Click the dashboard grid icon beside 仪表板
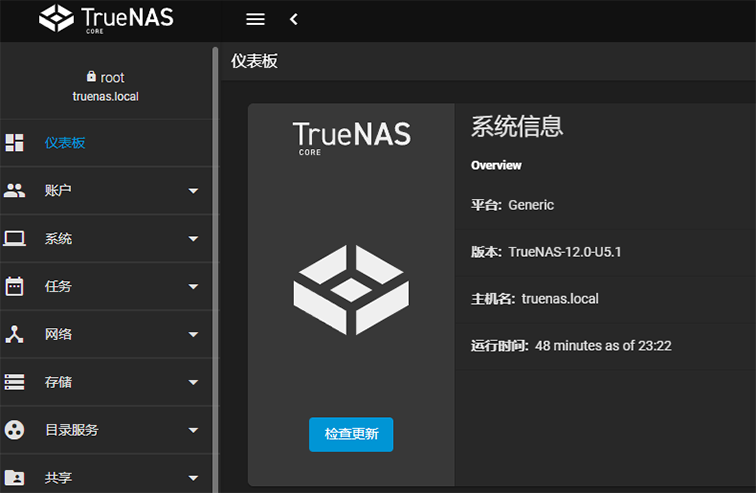Viewport: 756px width, 493px height. pos(14,143)
